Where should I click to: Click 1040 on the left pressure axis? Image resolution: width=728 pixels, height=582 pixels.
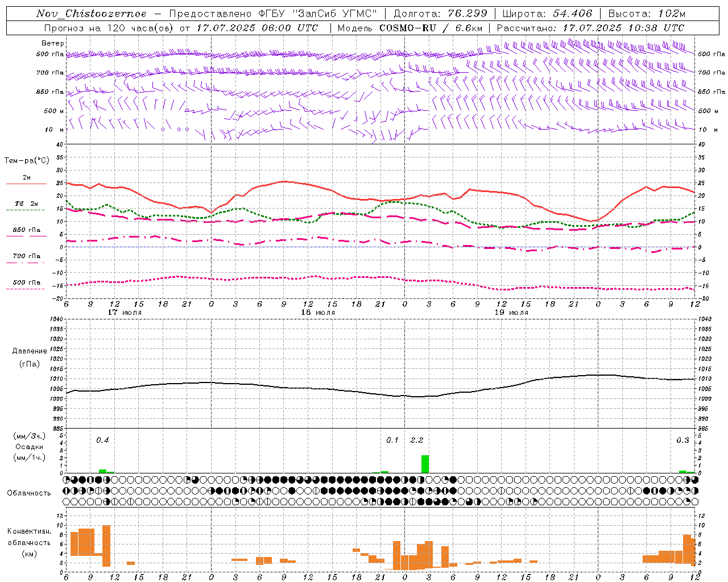[56, 319]
